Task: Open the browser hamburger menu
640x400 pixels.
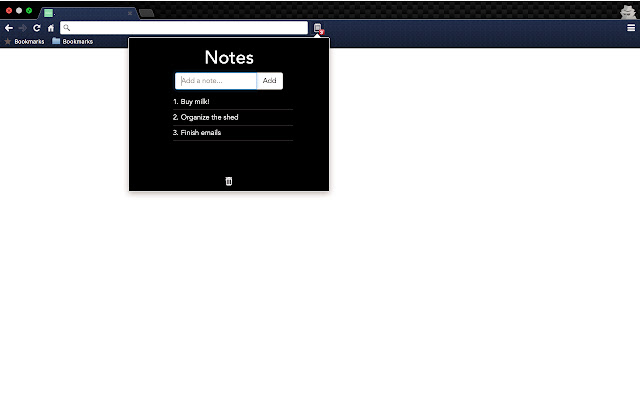Action: (631, 28)
